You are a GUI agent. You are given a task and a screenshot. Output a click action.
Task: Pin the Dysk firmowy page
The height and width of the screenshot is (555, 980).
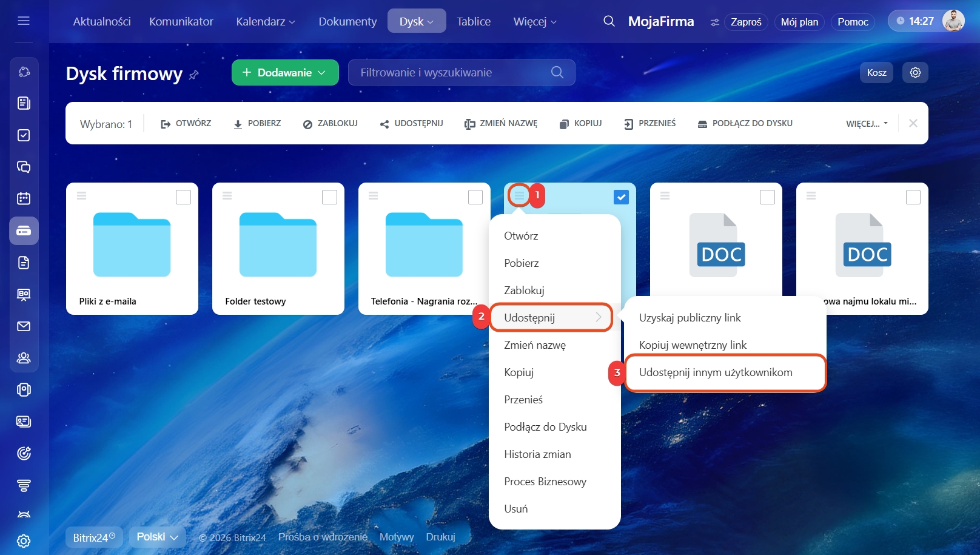click(x=194, y=75)
